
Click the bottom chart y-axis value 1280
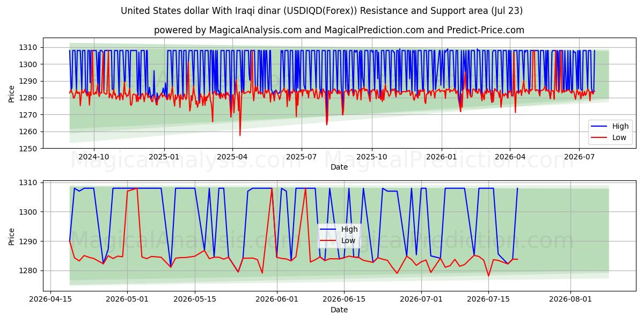(x=28, y=271)
